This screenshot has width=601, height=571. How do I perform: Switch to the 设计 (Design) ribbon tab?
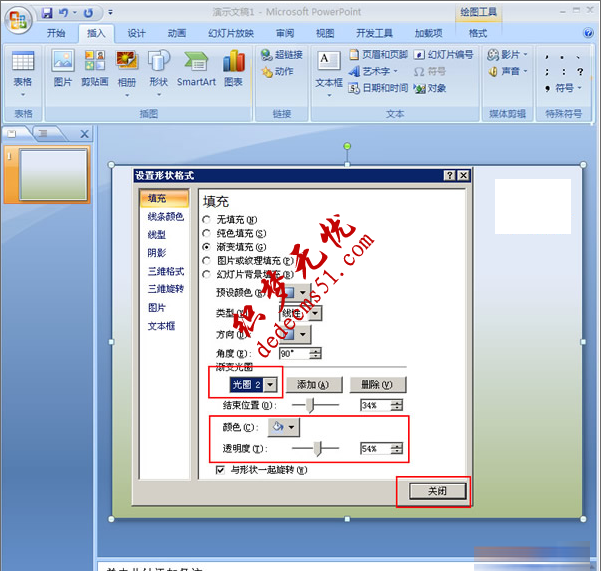click(136, 33)
